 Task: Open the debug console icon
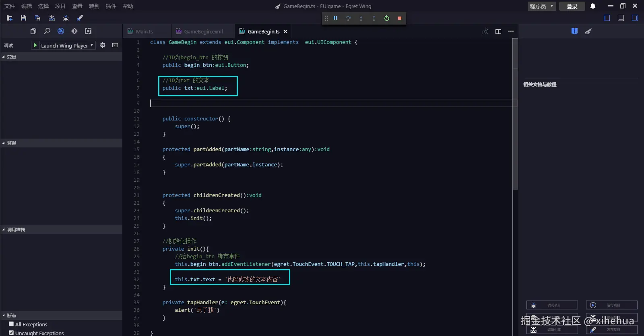pyautogui.click(x=115, y=46)
